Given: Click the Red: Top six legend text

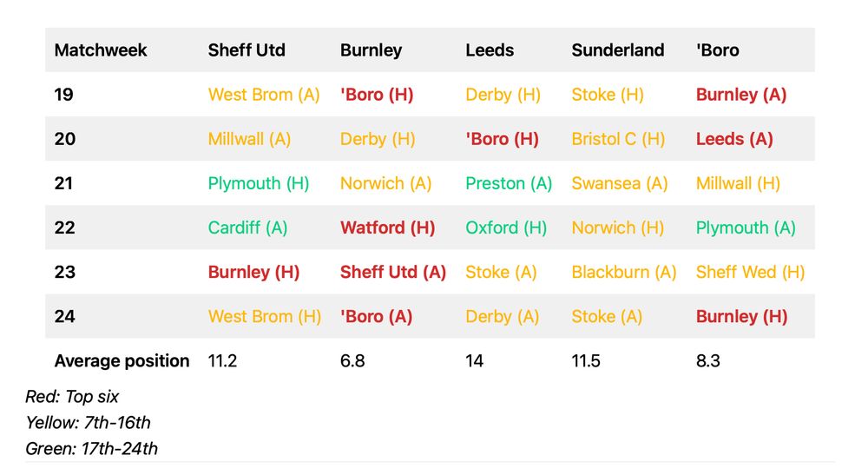Looking at the screenshot, I should pos(72,397).
